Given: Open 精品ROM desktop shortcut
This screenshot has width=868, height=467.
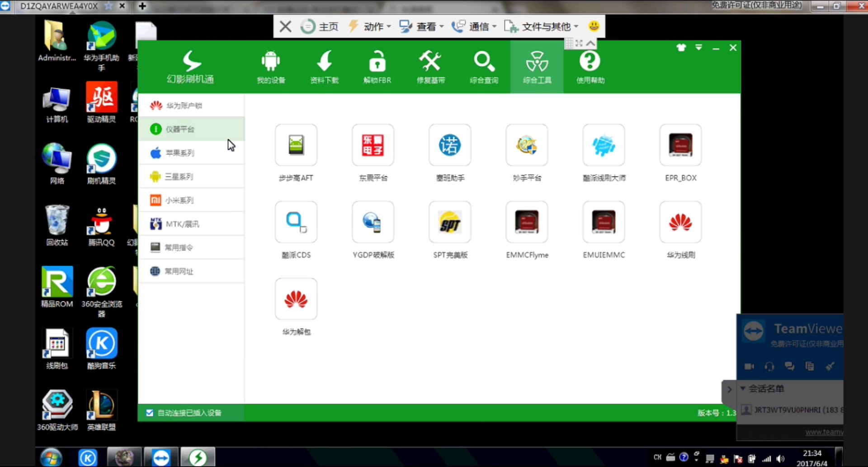Looking at the screenshot, I should pyautogui.click(x=57, y=287).
